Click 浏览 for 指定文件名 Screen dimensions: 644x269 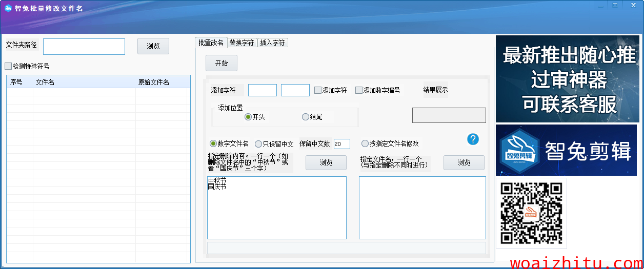[464, 162]
